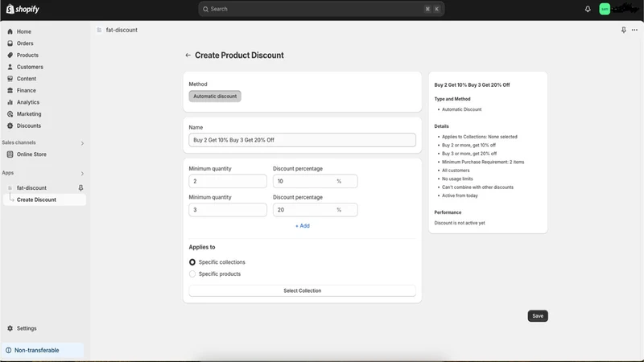
Task: Pin the app using top-right pin icon
Action: click(623, 30)
